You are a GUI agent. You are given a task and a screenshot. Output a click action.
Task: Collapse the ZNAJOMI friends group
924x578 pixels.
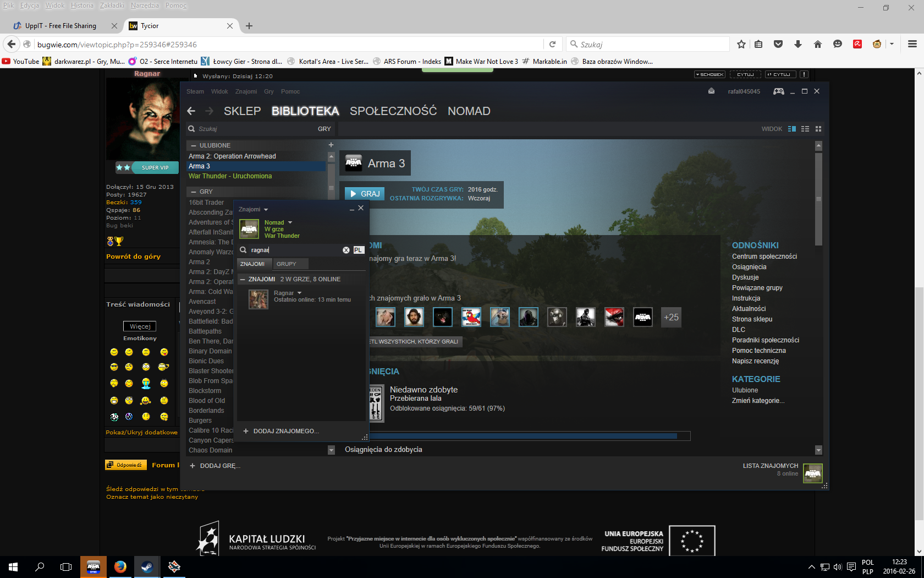pyautogui.click(x=243, y=280)
